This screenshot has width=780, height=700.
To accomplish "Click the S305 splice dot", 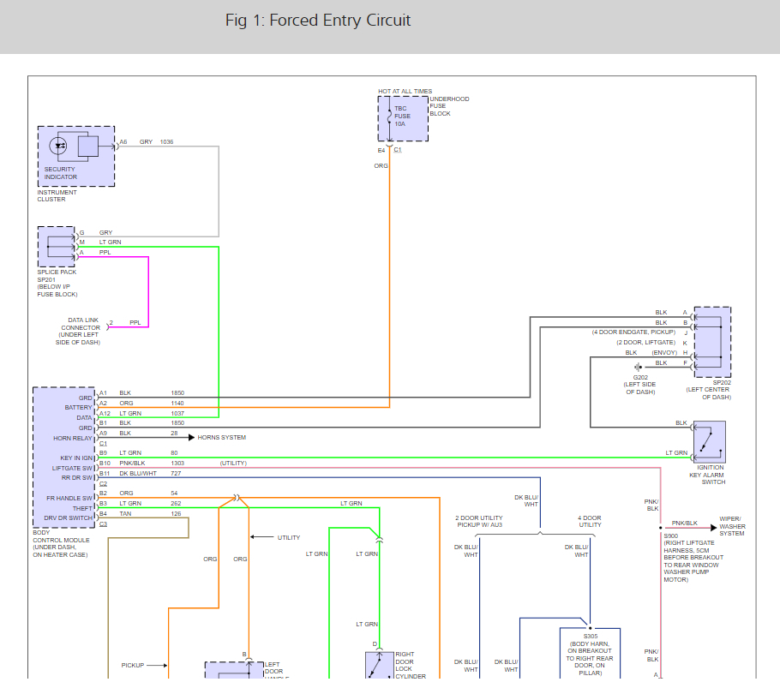I will pos(590,628).
